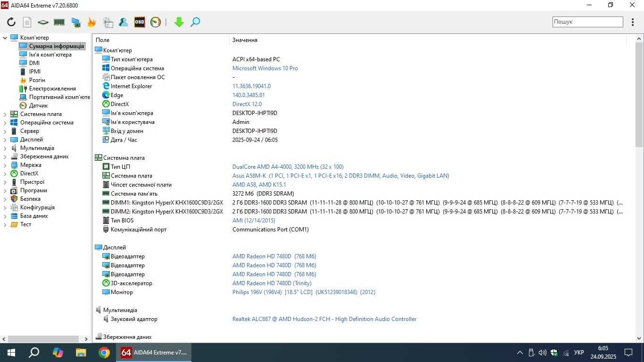Show hidden system tray icons
The height and width of the screenshot is (362, 644).
click(x=520, y=353)
